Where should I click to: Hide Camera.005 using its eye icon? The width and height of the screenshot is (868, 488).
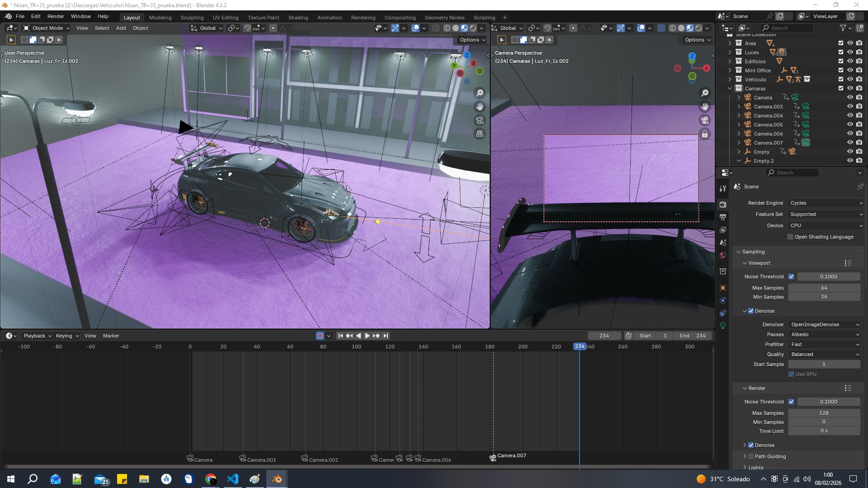point(850,125)
